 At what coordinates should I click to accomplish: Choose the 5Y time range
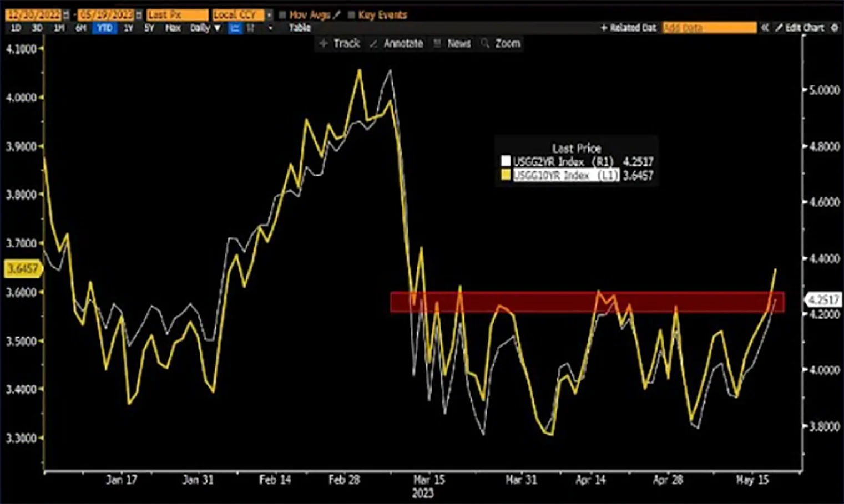pyautogui.click(x=149, y=28)
